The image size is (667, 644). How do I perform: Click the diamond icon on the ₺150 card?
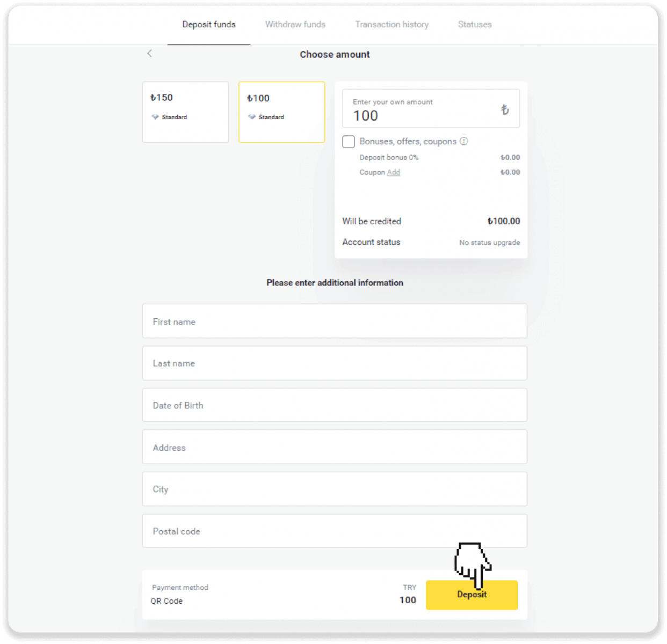[155, 117]
